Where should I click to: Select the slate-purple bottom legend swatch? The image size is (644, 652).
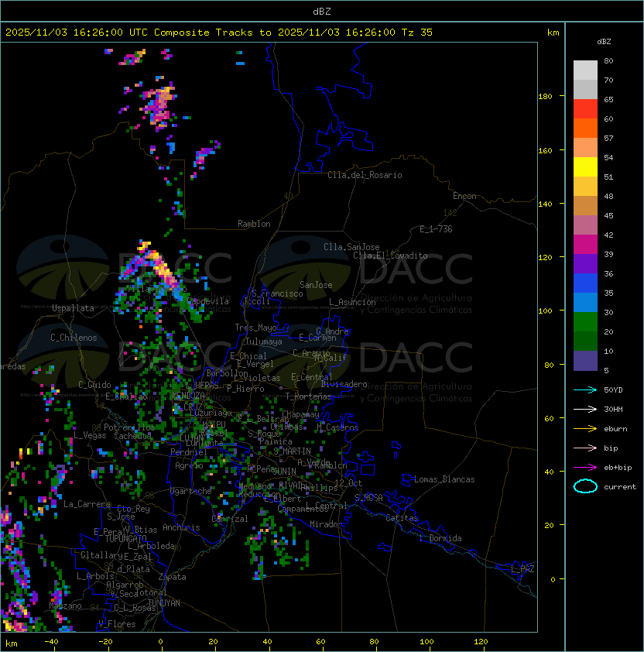click(585, 361)
